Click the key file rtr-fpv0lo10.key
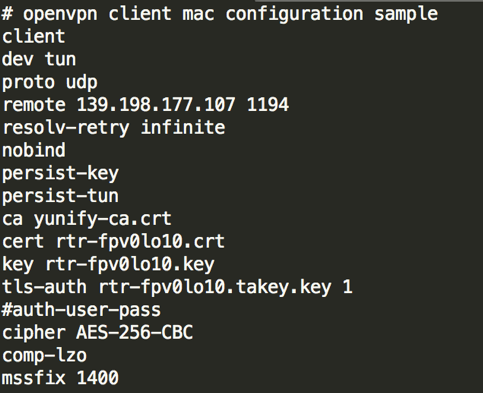 (130, 264)
